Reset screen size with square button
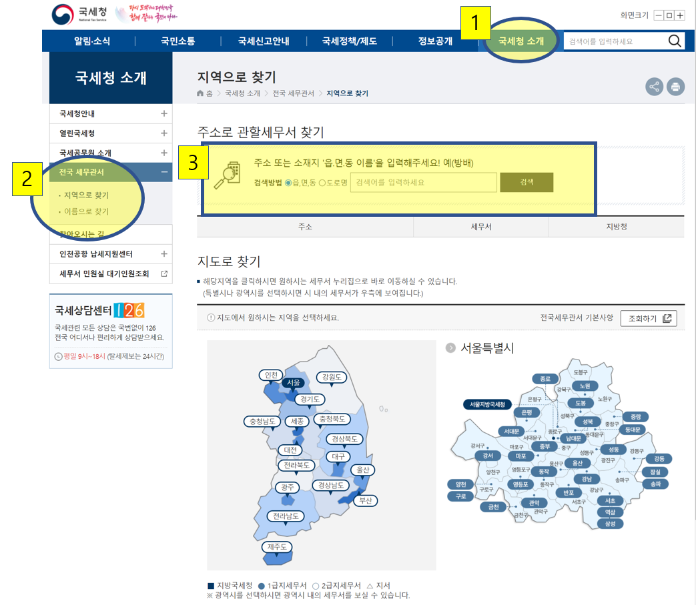700x605 pixels. (669, 15)
